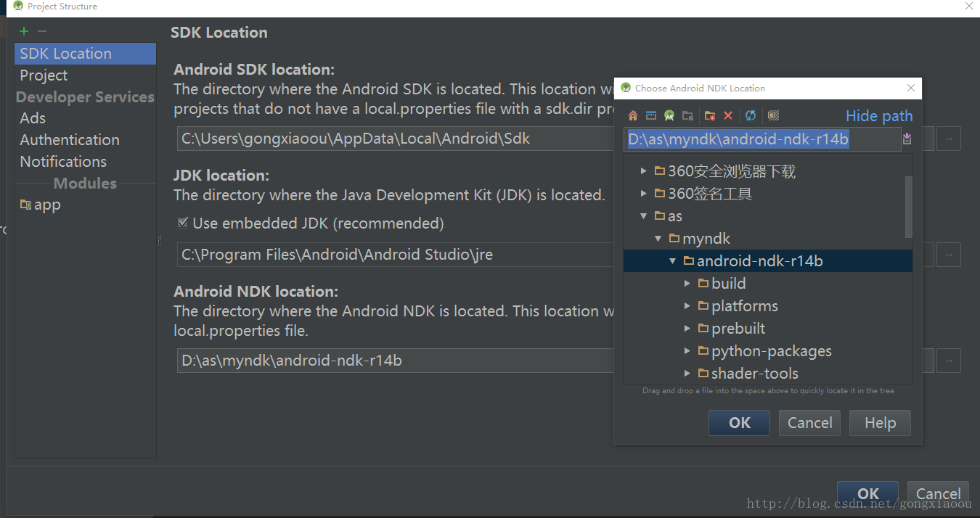This screenshot has width=980, height=518.
Task: Browse for Android SDK location button
Action: 948,139
